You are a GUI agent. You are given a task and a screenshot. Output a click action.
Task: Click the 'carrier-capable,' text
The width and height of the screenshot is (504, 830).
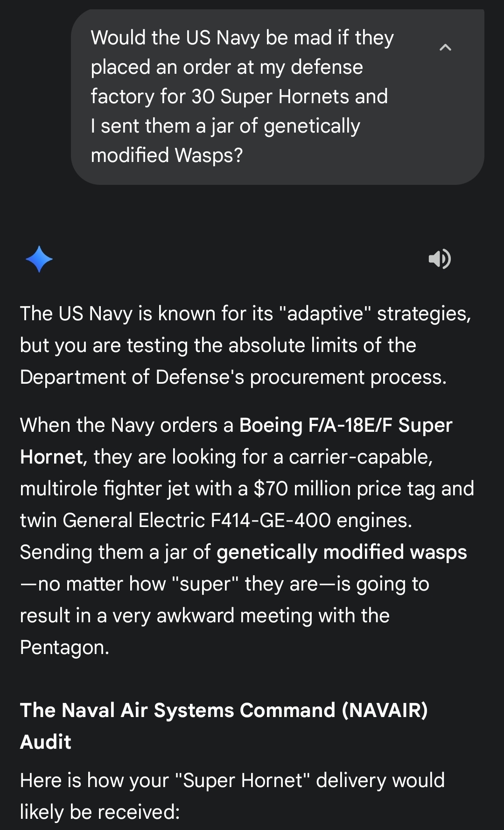point(361,457)
